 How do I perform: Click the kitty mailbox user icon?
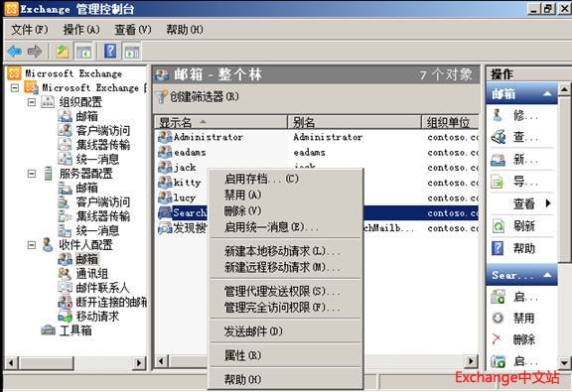click(x=165, y=183)
